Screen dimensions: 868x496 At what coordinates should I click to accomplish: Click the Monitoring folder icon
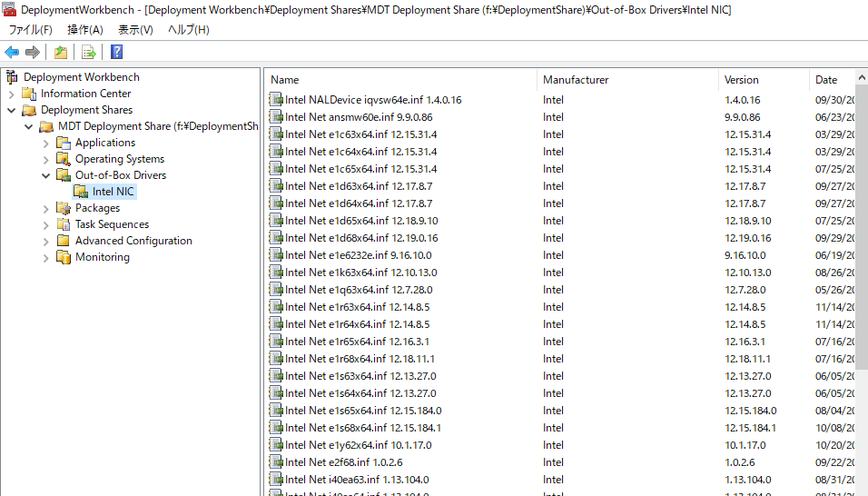[x=64, y=257]
